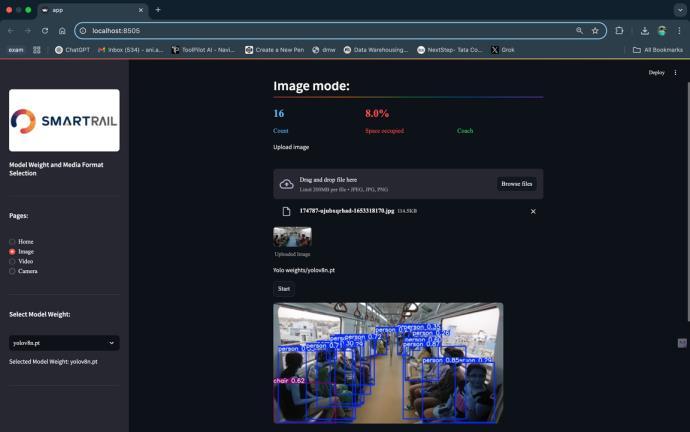
Task: Click the detection result train image
Action: pos(388,363)
